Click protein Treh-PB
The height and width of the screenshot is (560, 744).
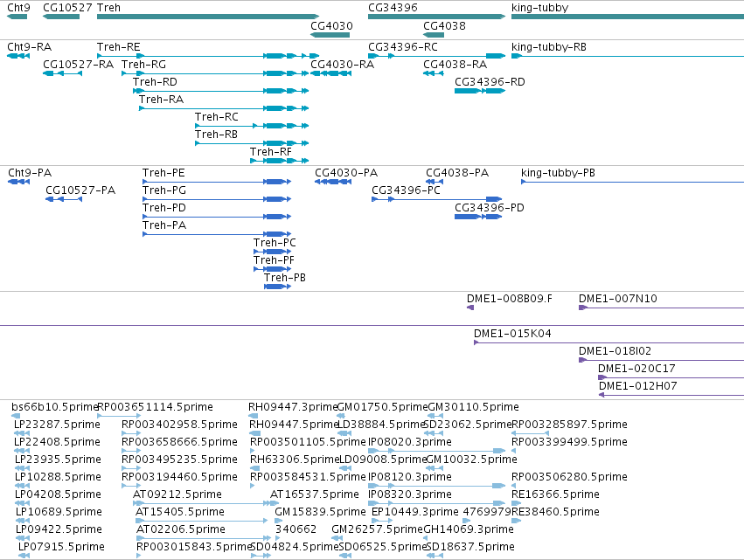277,287
